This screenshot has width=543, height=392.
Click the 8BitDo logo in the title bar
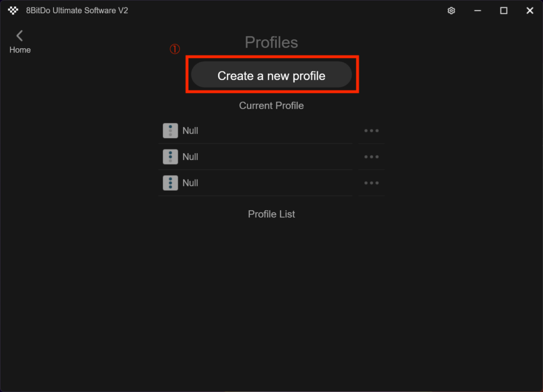[13, 11]
